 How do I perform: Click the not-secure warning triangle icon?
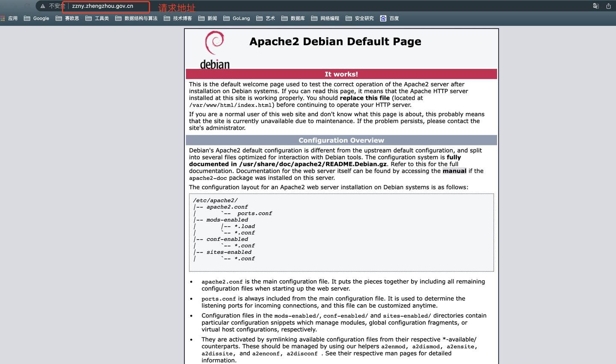[43, 6]
